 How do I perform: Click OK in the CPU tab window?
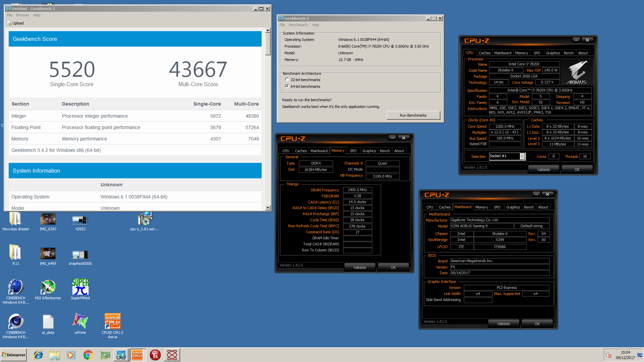tap(577, 170)
